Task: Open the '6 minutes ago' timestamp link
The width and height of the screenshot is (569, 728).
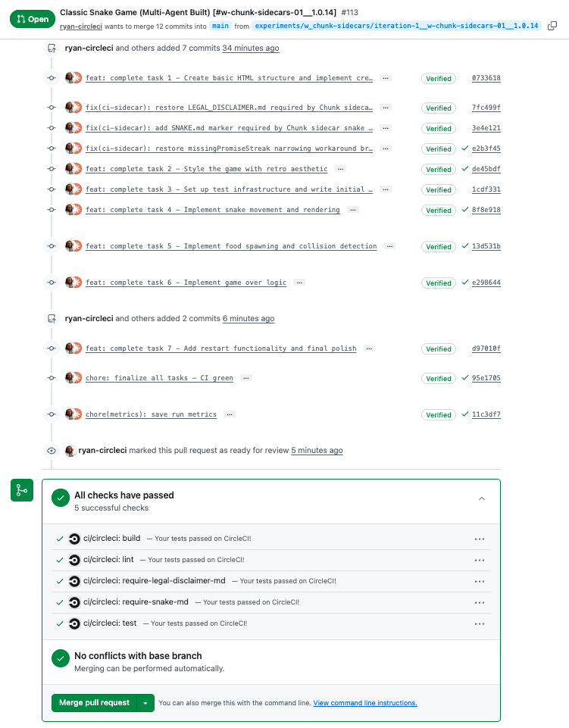Action: pos(249,318)
